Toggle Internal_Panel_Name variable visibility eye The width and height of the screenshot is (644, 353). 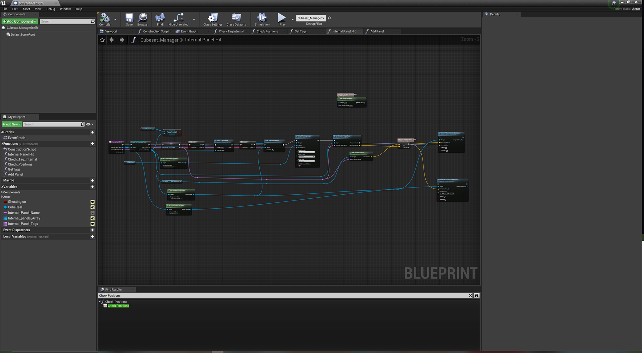[x=93, y=213]
